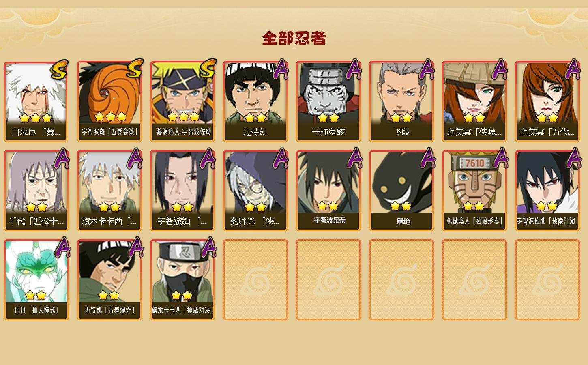The height and width of the screenshot is (365, 588).
Task: Pick the 宇智波佐助「侠隐江湖」 card
Action: (547, 191)
